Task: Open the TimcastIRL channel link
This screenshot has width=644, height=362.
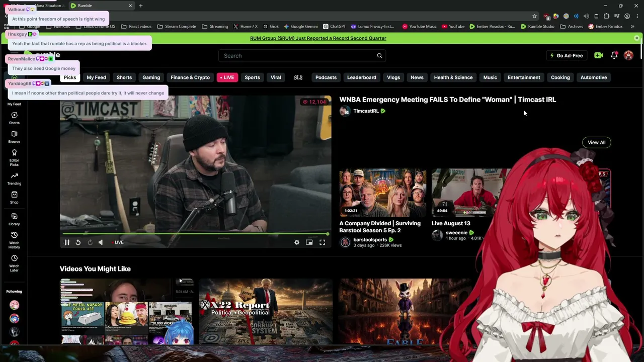Action: [x=366, y=111]
